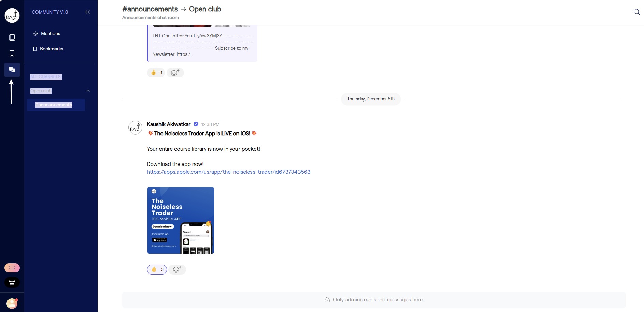Click the COMMUNITY V1.0 title
The height and width of the screenshot is (312, 644).
coord(50,12)
